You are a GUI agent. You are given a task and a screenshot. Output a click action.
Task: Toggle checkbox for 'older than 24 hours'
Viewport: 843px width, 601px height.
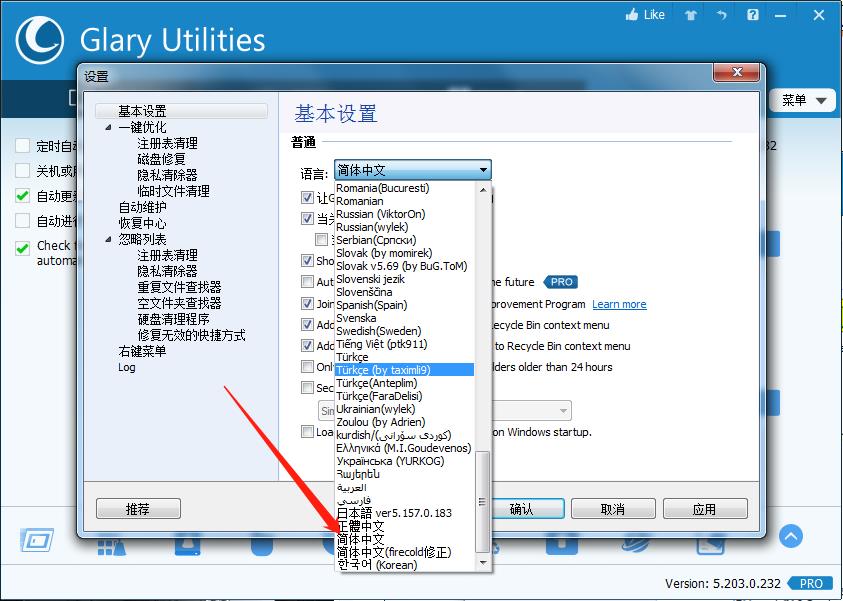click(307, 367)
